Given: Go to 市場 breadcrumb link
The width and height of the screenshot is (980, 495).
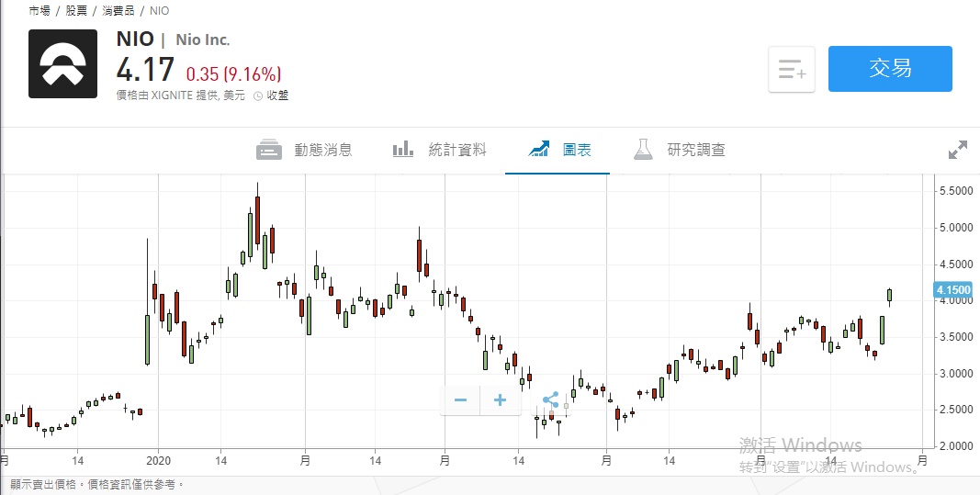Looking at the screenshot, I should 39,11.
